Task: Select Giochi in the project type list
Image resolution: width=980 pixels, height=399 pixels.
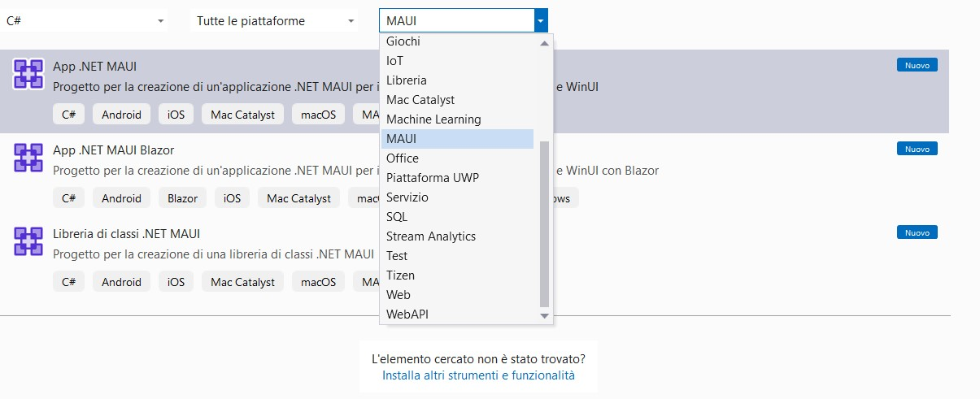Action: click(x=458, y=41)
